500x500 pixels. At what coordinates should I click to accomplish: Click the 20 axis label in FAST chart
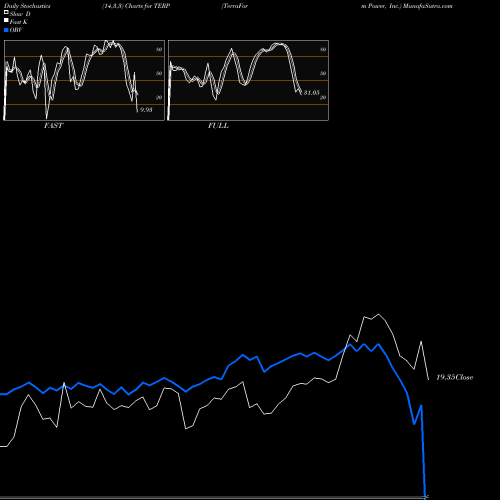click(159, 97)
